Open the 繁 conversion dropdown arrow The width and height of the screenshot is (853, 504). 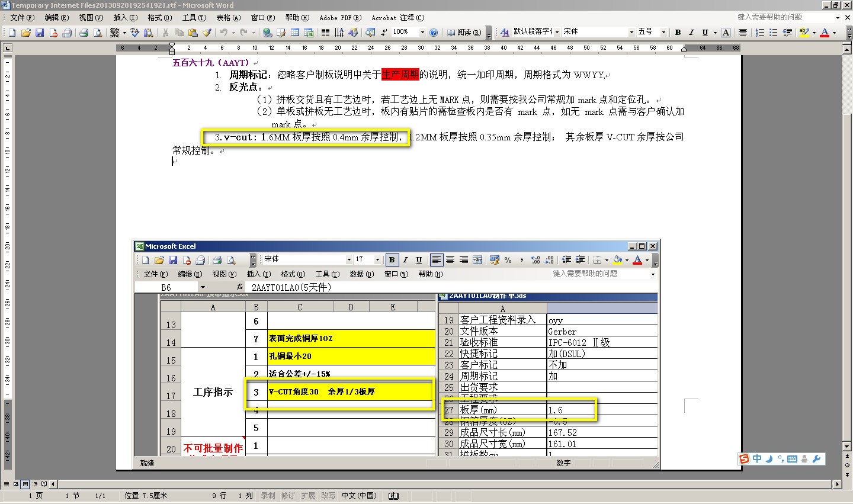(x=124, y=33)
